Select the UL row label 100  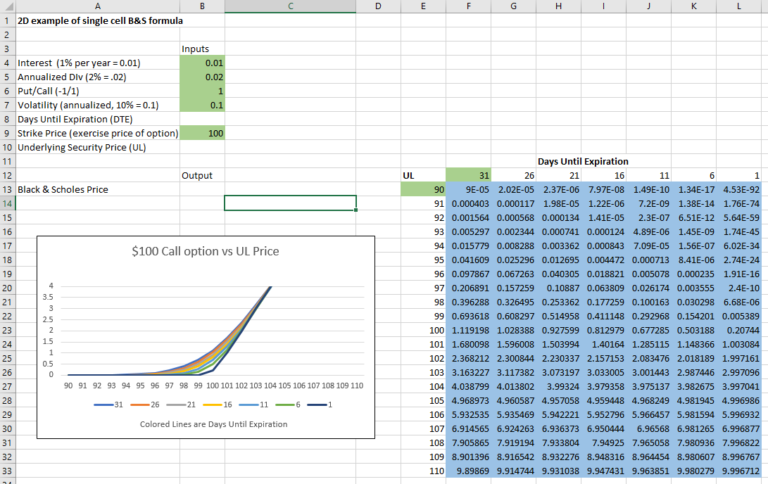[x=423, y=330]
